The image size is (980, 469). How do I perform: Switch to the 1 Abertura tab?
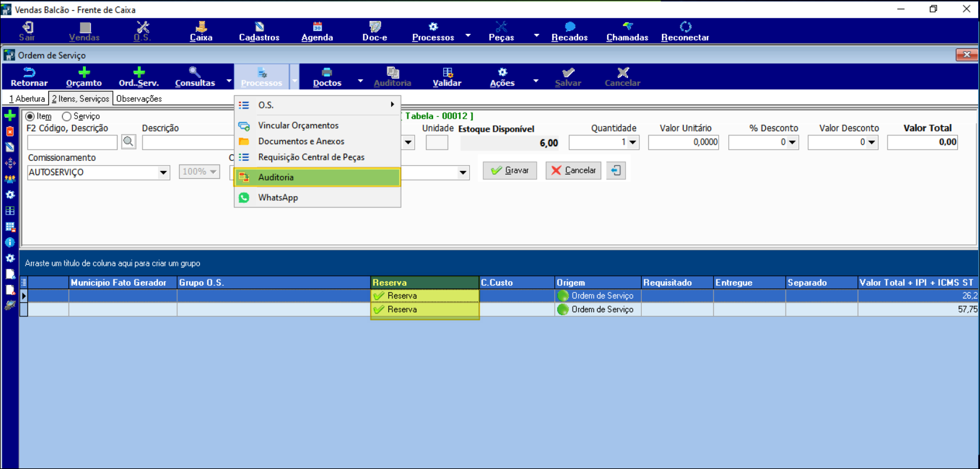point(26,99)
